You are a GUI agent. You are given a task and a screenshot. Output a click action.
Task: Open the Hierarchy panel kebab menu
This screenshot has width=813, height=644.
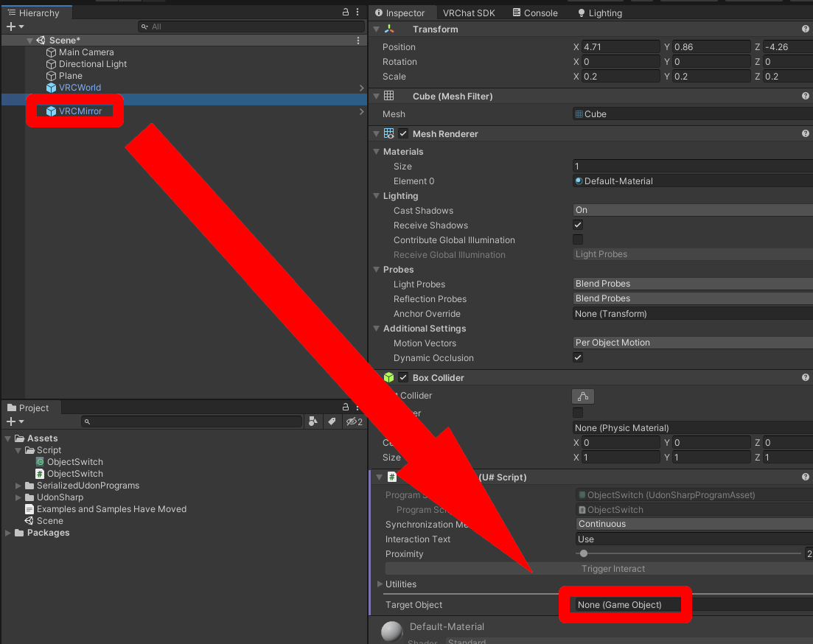(357, 12)
